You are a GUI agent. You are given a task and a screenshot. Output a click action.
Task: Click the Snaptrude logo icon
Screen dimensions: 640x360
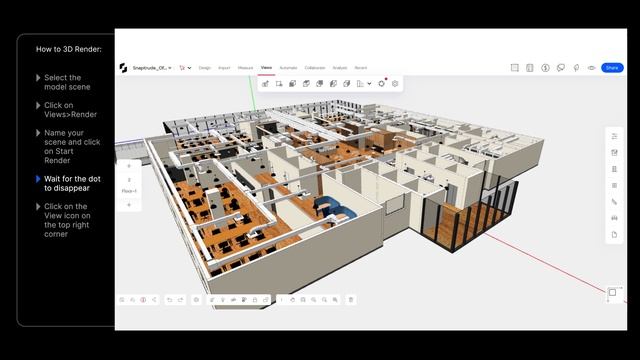(123, 68)
